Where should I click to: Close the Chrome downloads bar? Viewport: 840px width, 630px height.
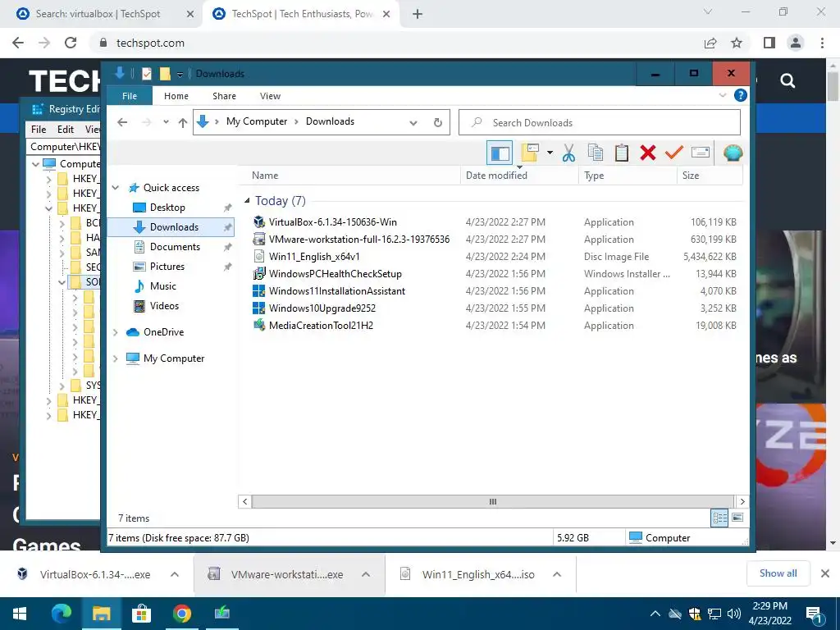pyautogui.click(x=825, y=573)
